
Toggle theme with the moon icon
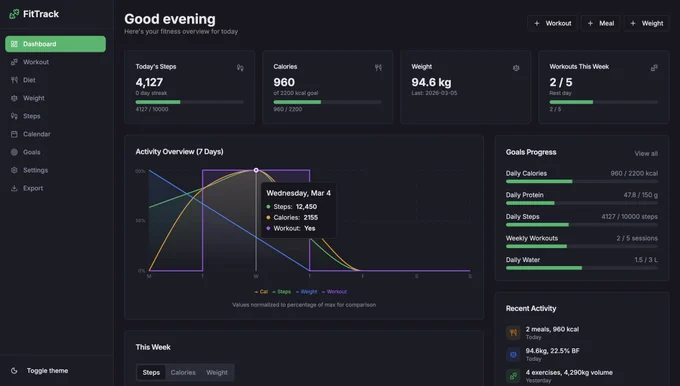(x=14, y=371)
